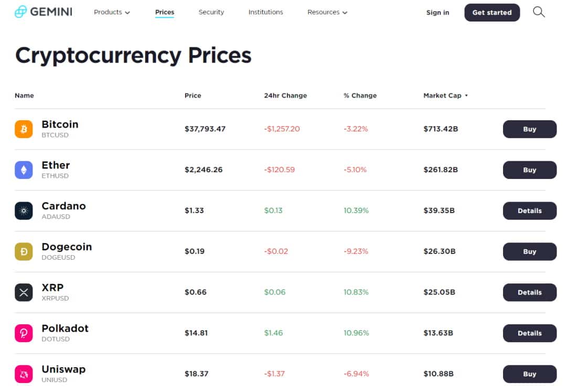
Task: Click Ether 24hr change -$120.59
Action: point(279,170)
